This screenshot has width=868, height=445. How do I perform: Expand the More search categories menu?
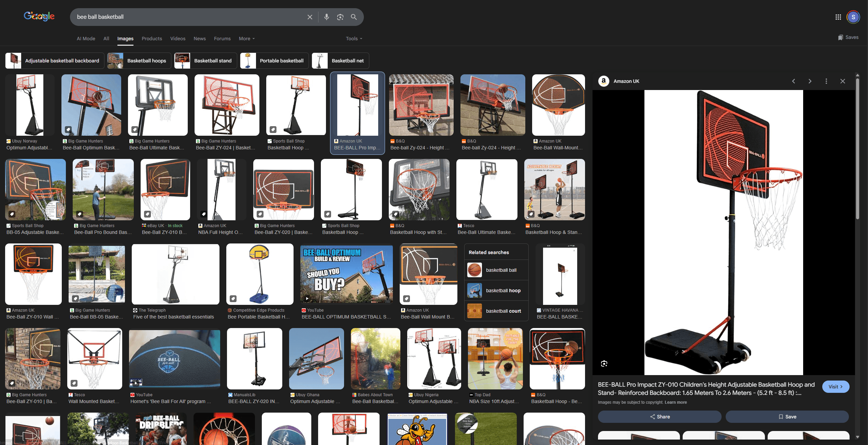tap(246, 39)
